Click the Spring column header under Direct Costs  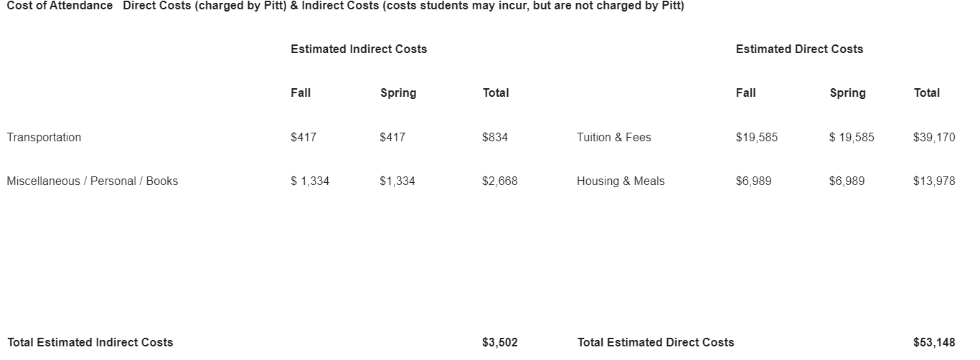[847, 93]
